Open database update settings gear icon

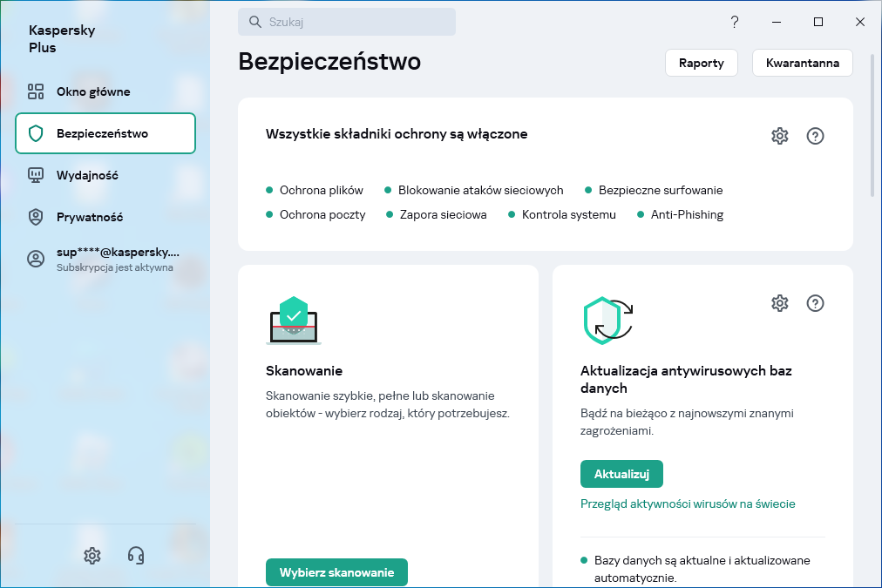(x=779, y=303)
